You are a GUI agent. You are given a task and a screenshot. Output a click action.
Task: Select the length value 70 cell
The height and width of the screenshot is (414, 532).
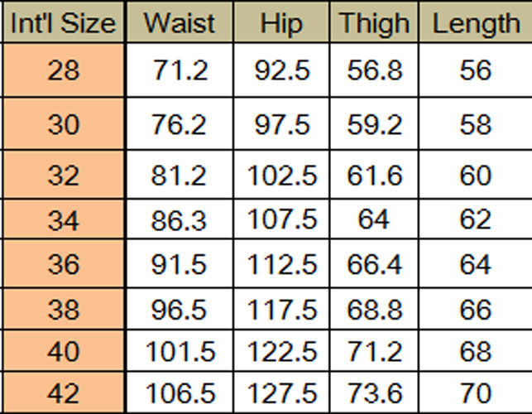476,392
